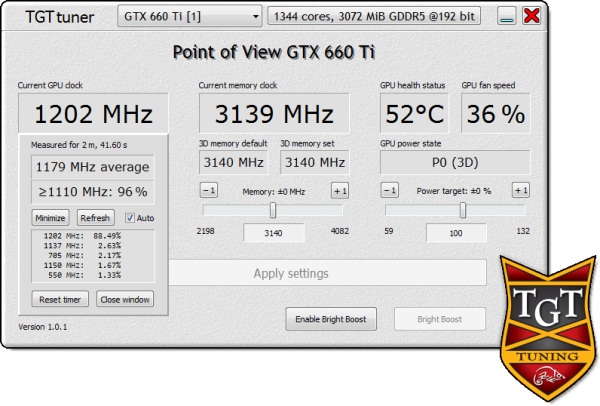Click the TGT Tuning shield logo
Screen dimensions: 600x406
coord(548,329)
